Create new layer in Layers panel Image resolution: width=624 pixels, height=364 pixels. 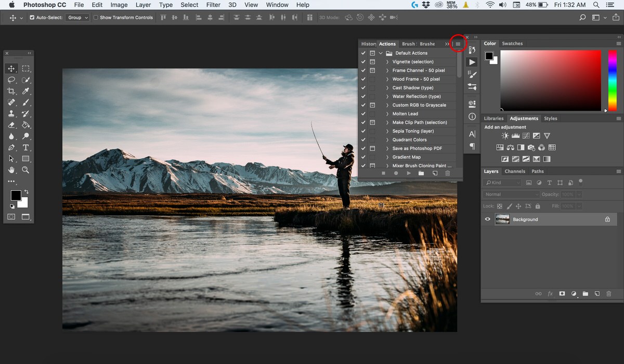[597, 294]
